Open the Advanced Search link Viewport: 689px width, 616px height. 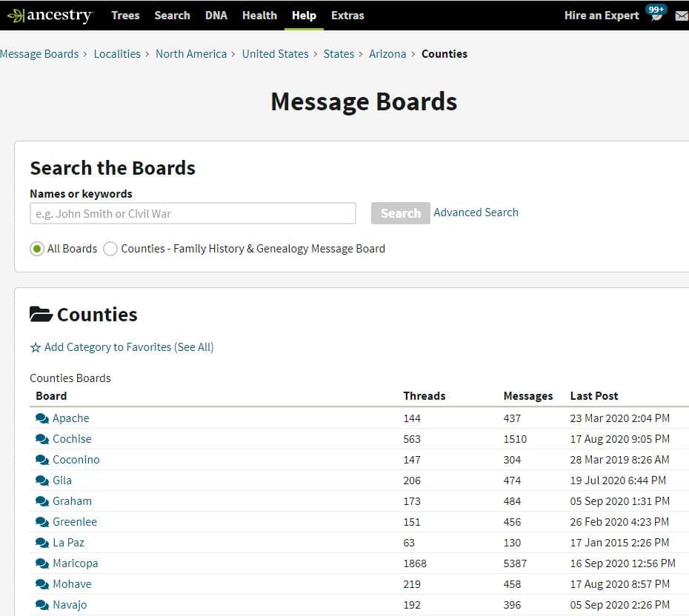pos(476,212)
